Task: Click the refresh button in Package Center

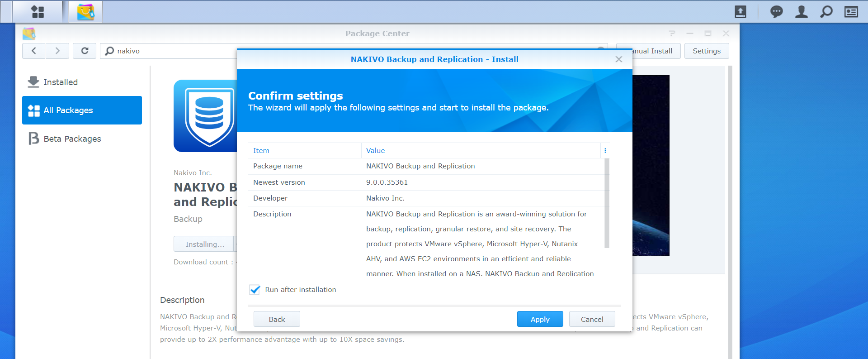Action: click(x=85, y=51)
